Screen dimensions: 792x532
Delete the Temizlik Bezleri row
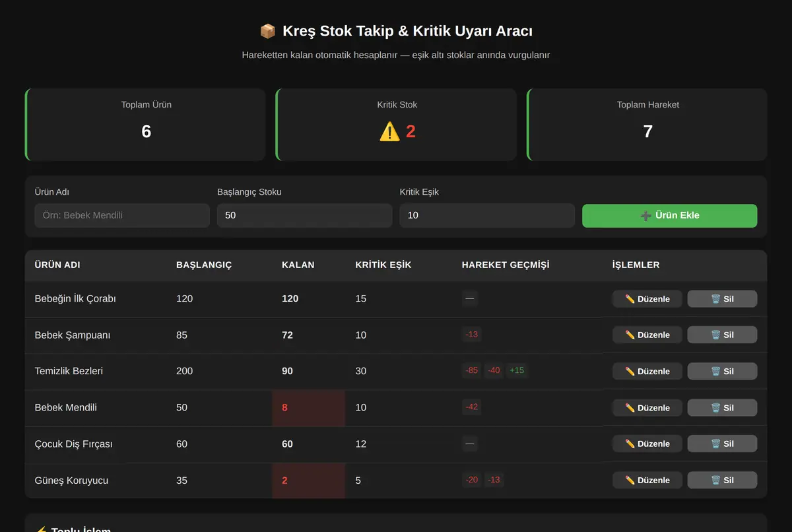[x=722, y=372]
